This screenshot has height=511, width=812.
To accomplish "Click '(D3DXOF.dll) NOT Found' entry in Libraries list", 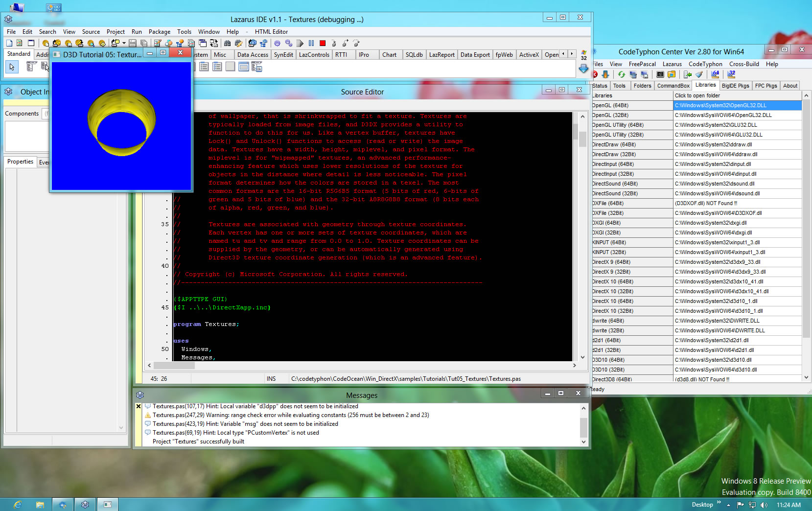I will 738,203.
